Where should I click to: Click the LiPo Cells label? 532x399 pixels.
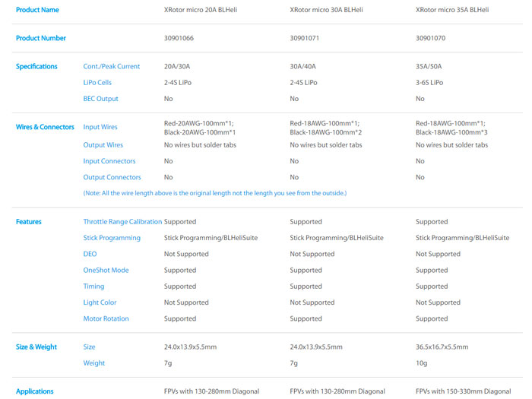click(97, 82)
